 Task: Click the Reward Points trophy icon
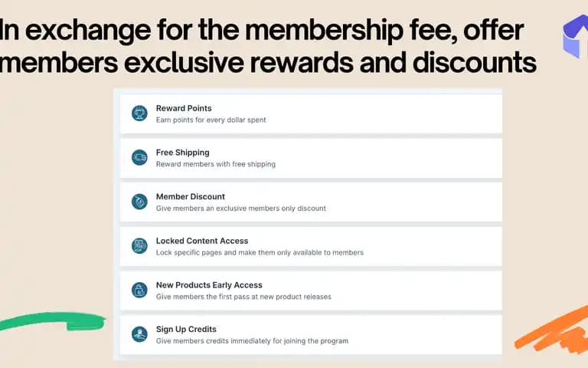(139, 113)
